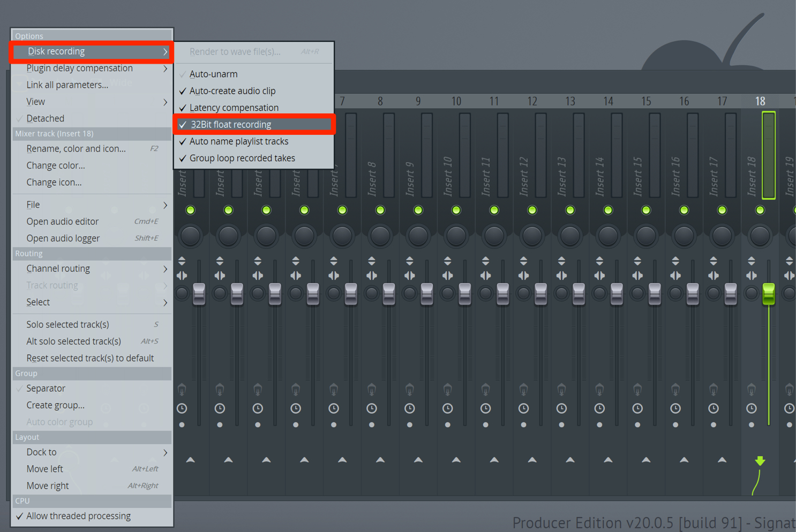Click the send arrow below Insert 16
Screen dimensions: 796x532
click(x=684, y=460)
